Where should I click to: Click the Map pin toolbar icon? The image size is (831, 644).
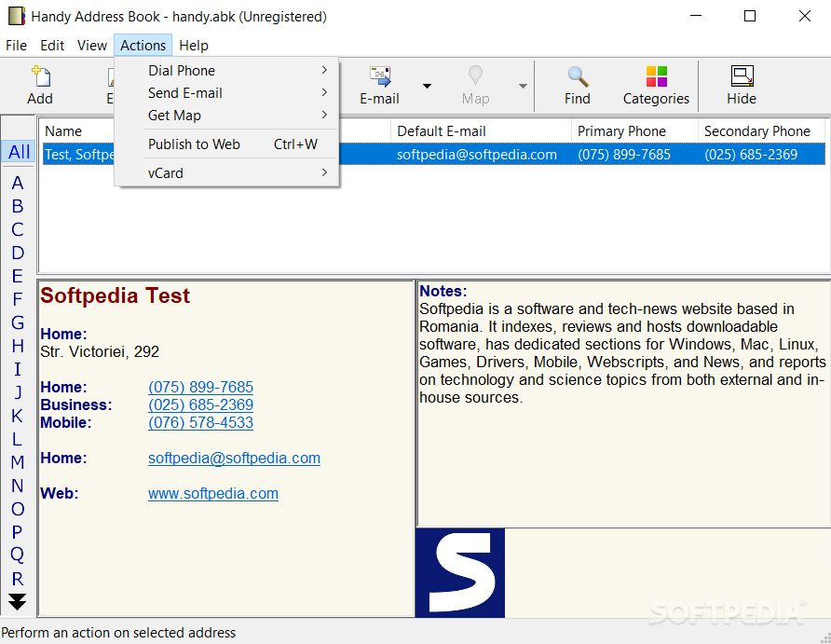475,75
